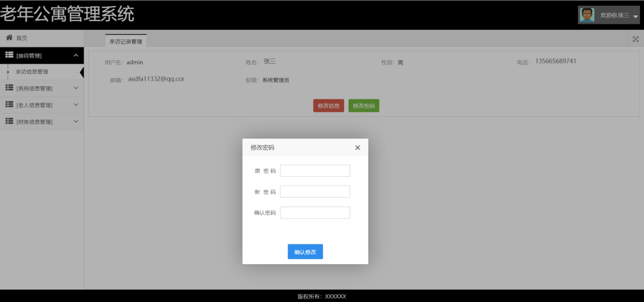Screen dimensions: 644x302
Task: Click the 修改密码 dialog title text
Action: pos(263,148)
